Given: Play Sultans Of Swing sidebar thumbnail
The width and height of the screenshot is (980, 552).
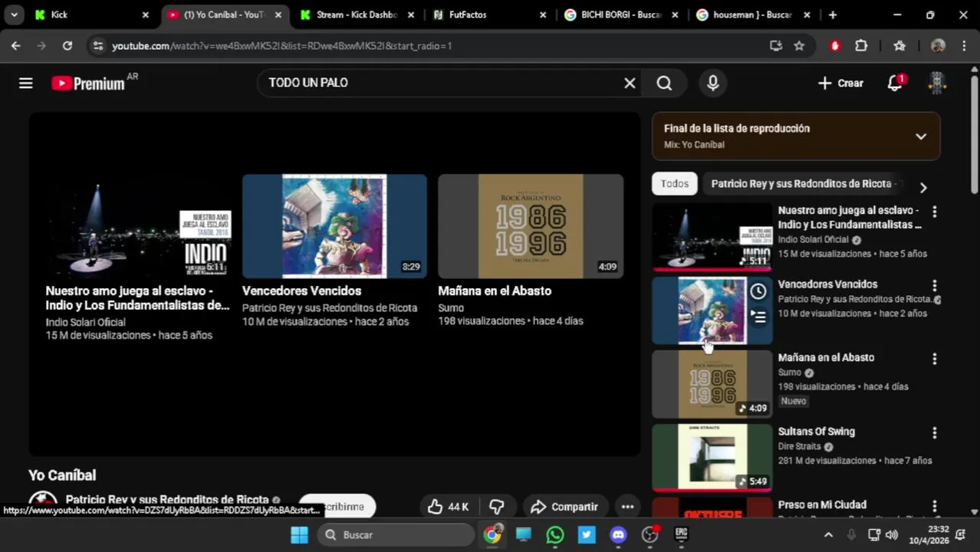Looking at the screenshot, I should point(712,458).
